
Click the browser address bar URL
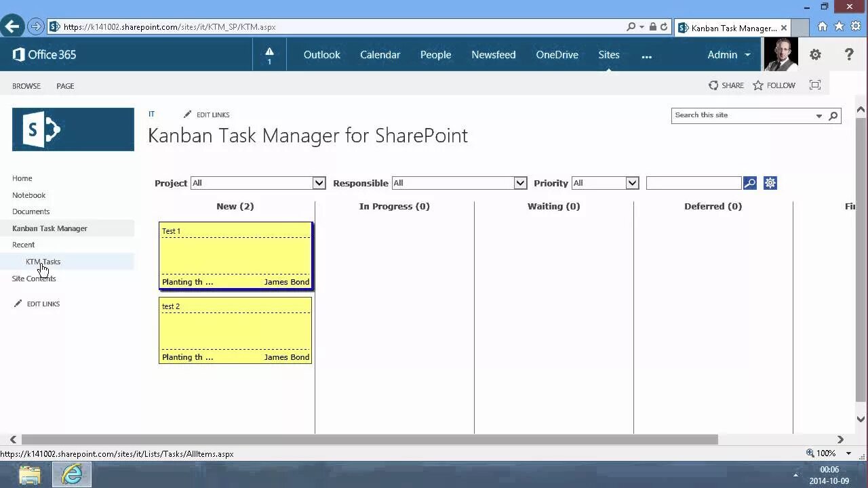[170, 27]
